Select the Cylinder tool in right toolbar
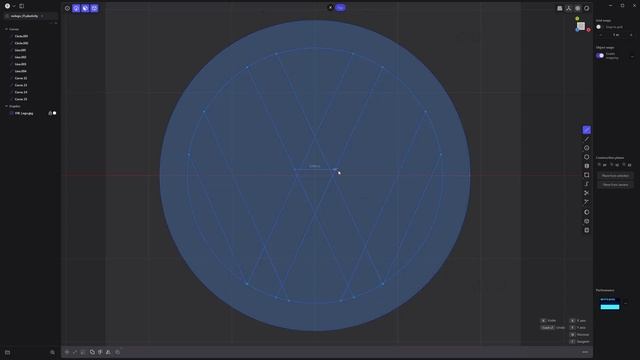The image size is (640, 360). (x=587, y=166)
